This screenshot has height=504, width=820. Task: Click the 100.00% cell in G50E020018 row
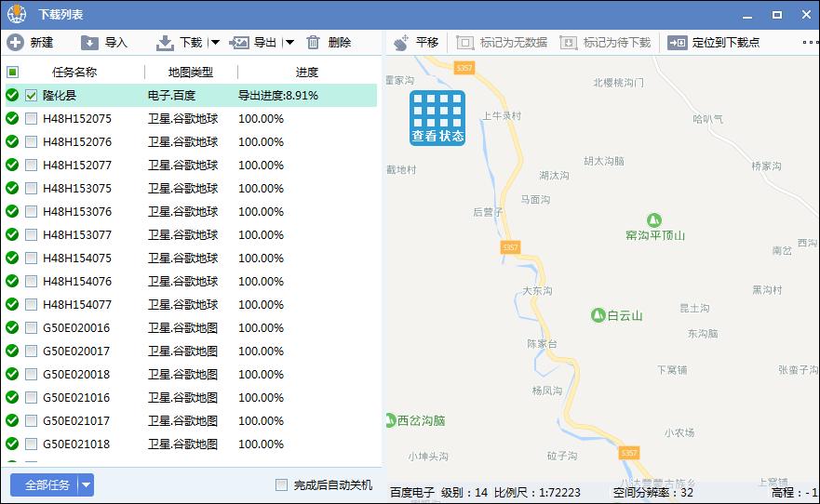(261, 375)
